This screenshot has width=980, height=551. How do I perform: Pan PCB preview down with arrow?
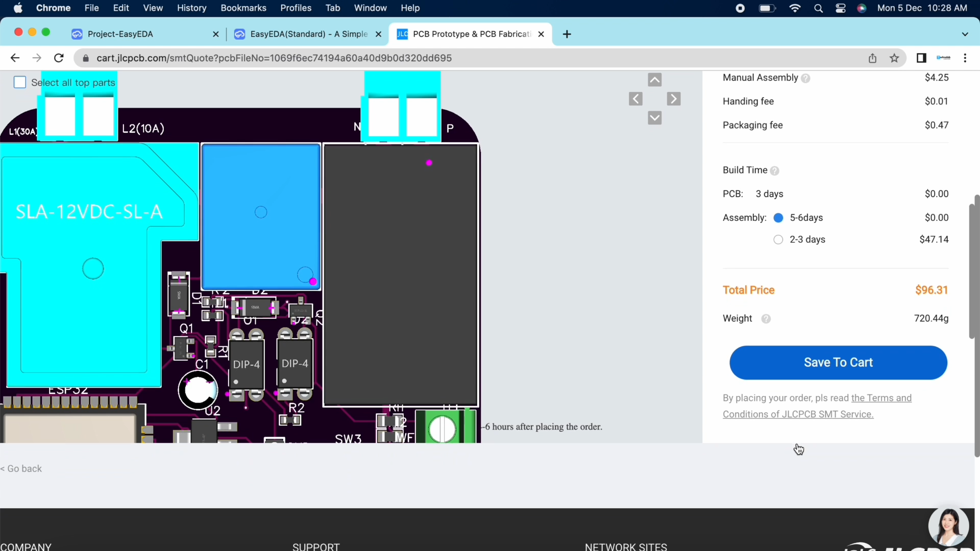point(654,118)
